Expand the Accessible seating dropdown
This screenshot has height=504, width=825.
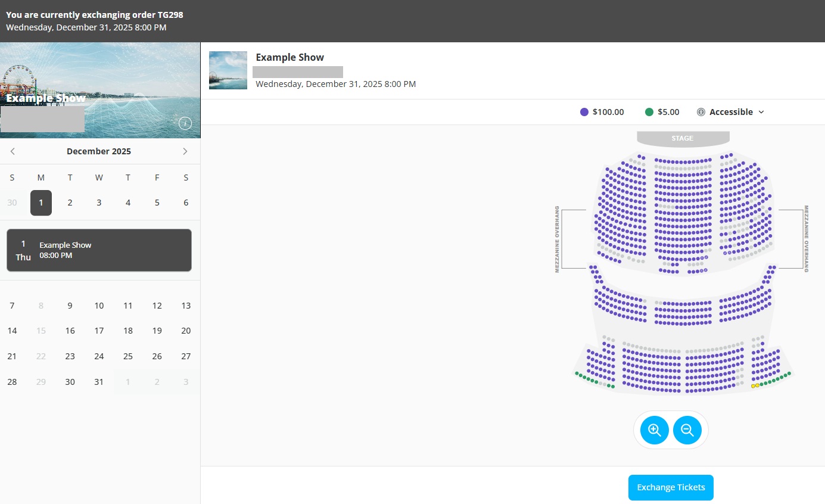[730, 112]
